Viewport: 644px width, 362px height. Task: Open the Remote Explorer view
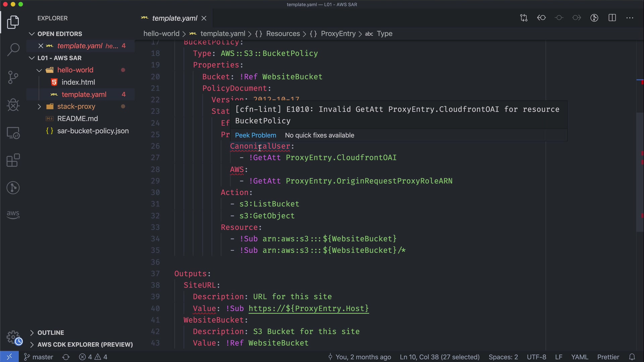click(x=13, y=133)
